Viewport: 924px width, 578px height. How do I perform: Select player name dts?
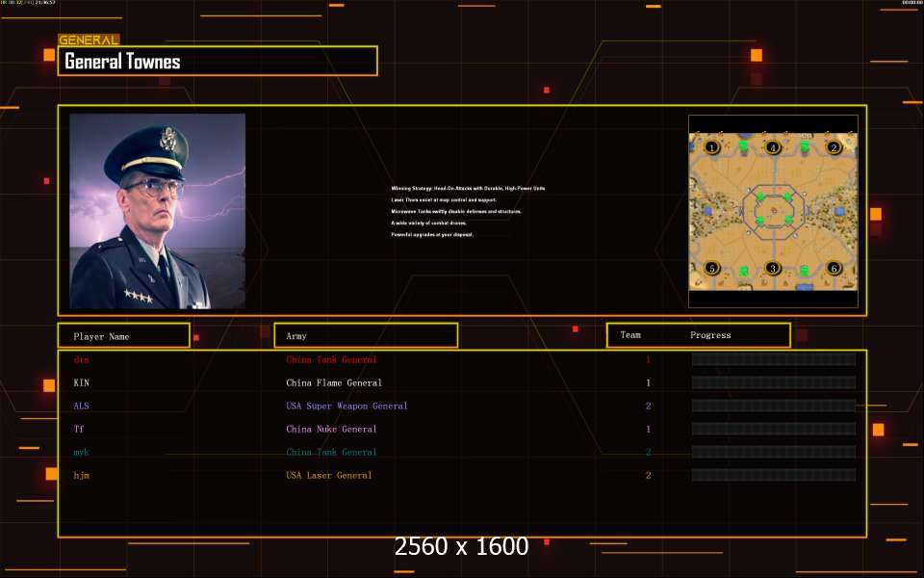click(81, 359)
